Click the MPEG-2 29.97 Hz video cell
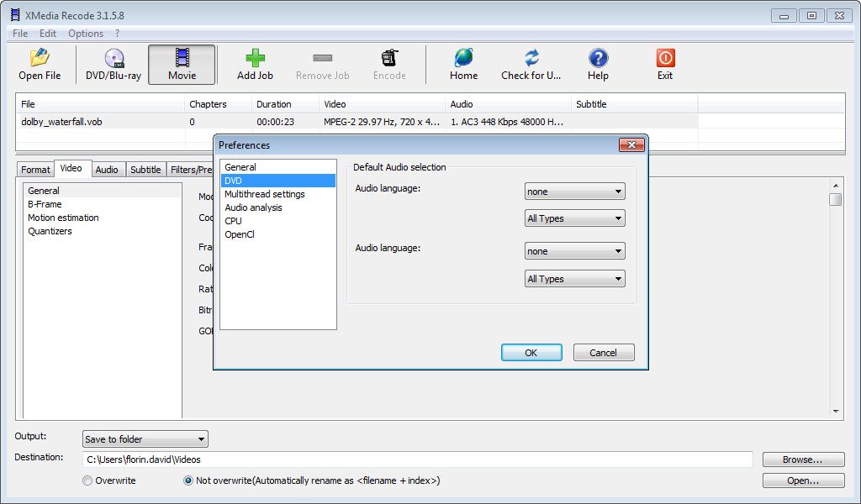 pyautogui.click(x=382, y=122)
